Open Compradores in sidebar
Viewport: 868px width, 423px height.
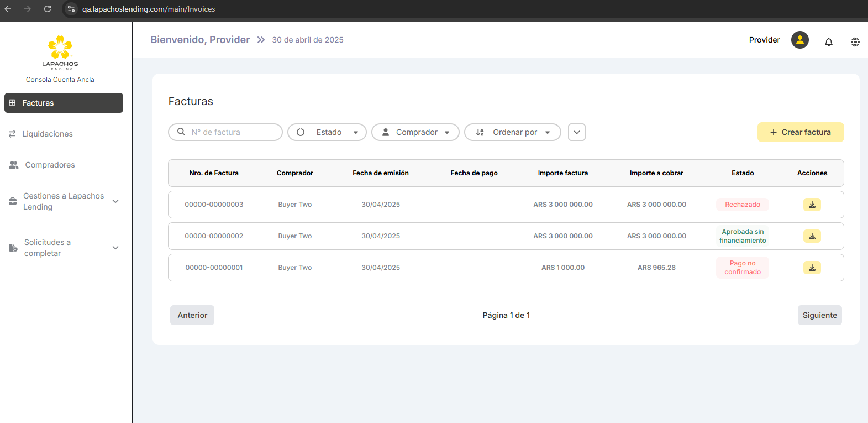tap(50, 165)
